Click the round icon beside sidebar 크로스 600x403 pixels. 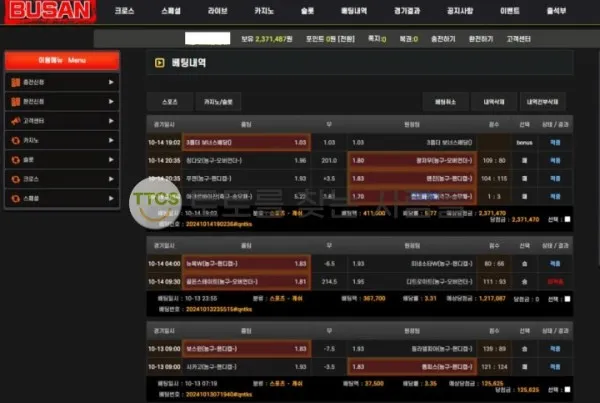16,179
